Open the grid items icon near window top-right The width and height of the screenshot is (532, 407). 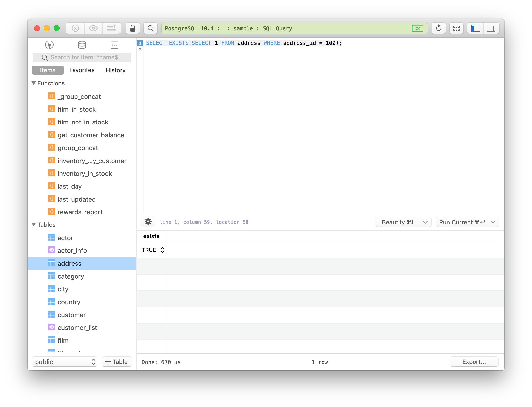point(456,28)
